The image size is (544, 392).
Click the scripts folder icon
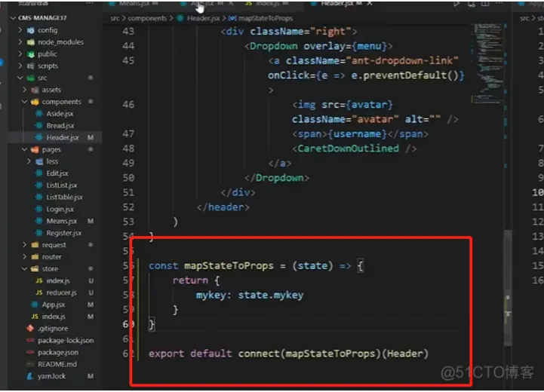point(30,66)
